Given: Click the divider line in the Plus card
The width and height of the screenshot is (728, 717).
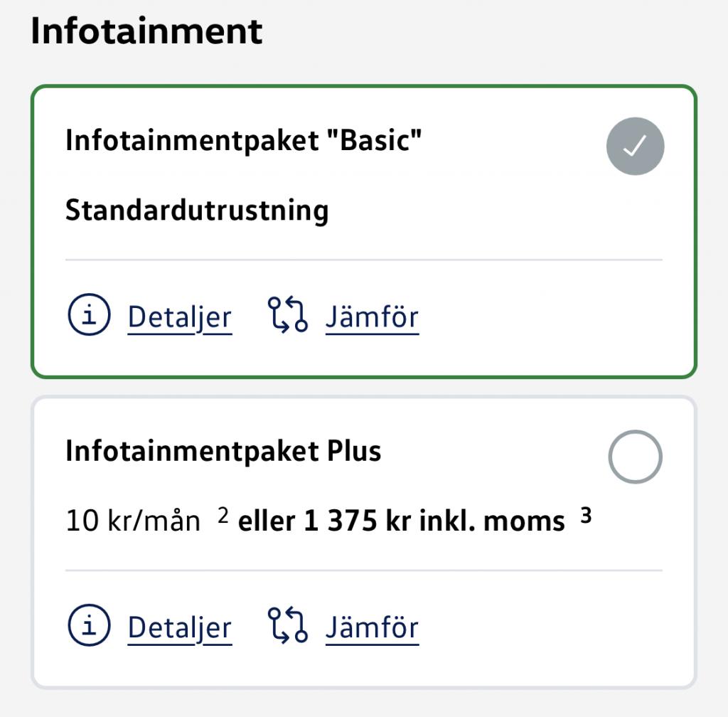Looking at the screenshot, I should coord(363,570).
